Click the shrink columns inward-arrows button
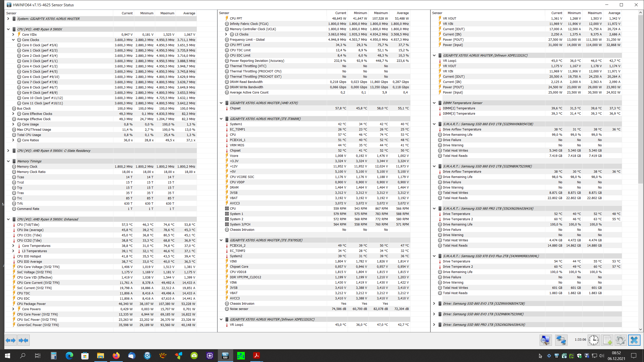Screen dimensions: 644x362 23,340
